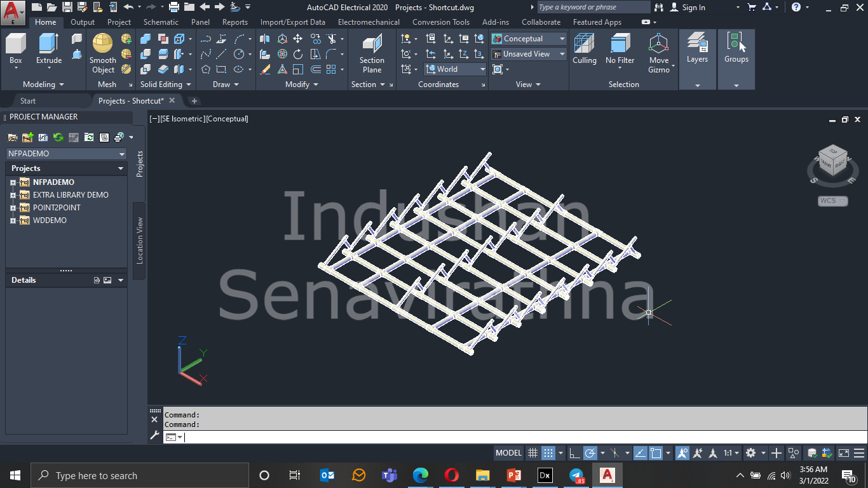Open the annotation scale 1:1 dropdown
Viewport: 868px width, 488px height.
[731, 453]
